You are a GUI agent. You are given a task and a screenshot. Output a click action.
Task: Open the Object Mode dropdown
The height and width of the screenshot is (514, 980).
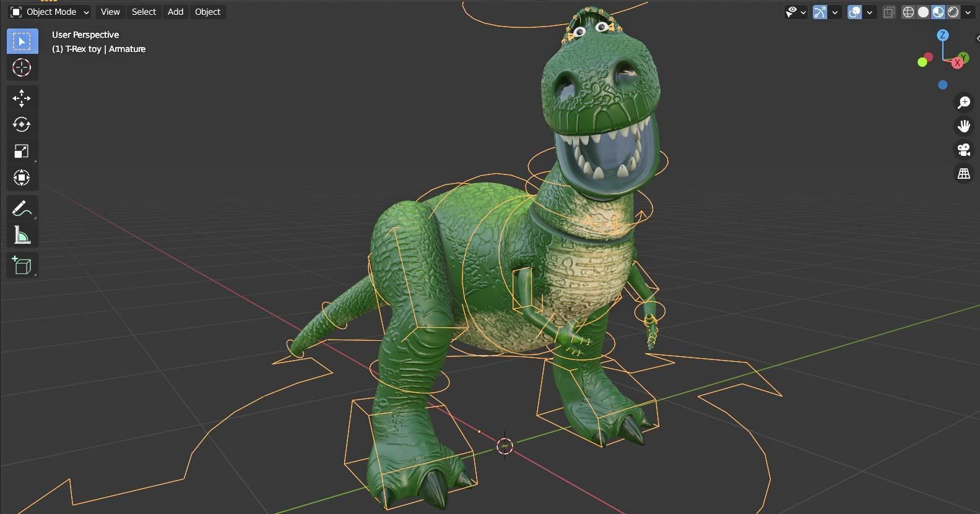50,12
